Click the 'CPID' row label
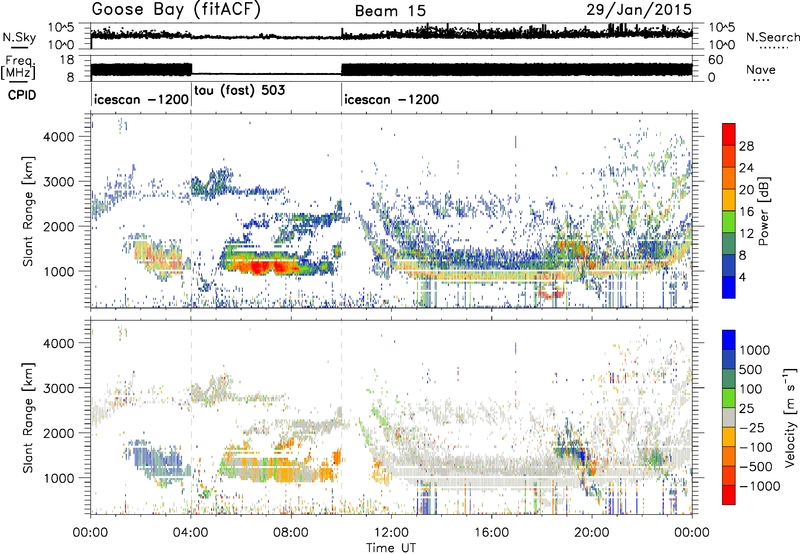This screenshot has height=554, width=800. [x=22, y=95]
